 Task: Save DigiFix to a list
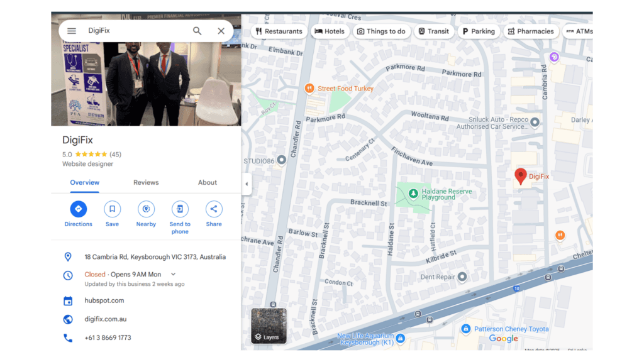[112, 214]
